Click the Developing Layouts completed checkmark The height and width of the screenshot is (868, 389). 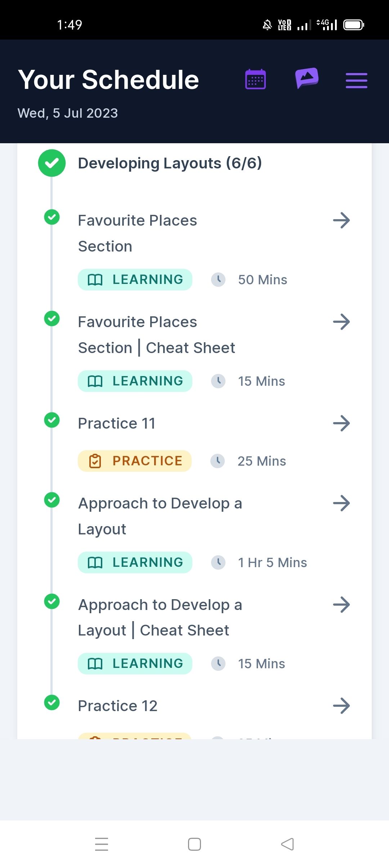tap(52, 163)
